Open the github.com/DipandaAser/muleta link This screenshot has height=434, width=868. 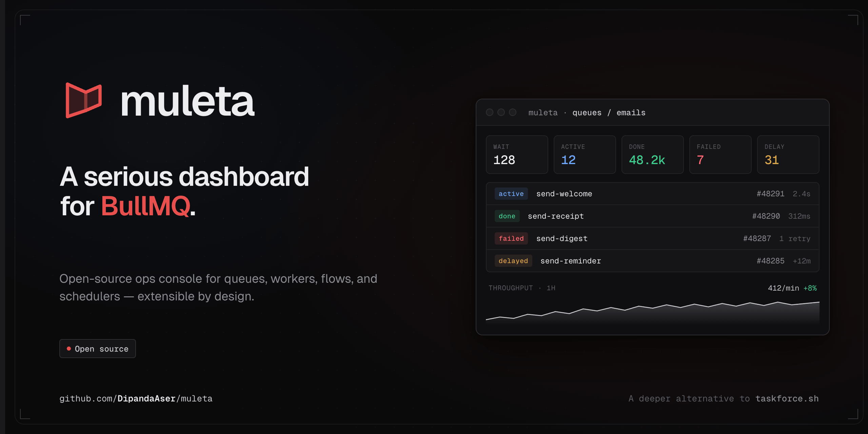coord(136,398)
